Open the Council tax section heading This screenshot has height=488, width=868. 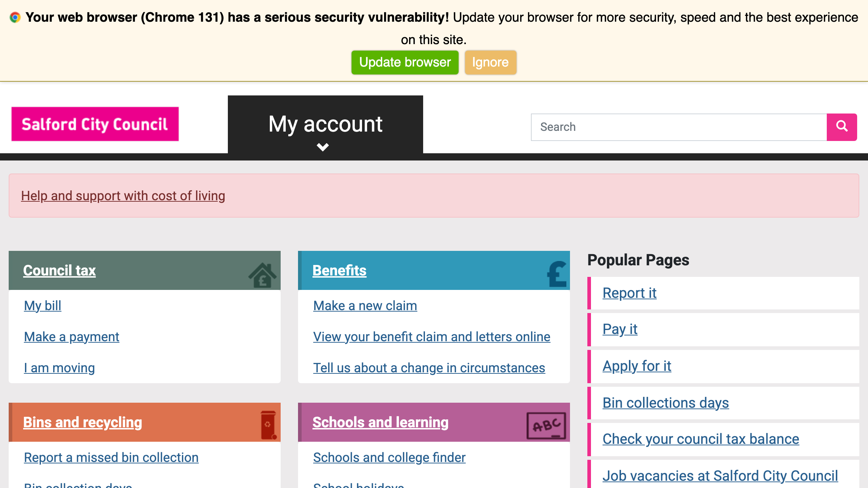(59, 270)
